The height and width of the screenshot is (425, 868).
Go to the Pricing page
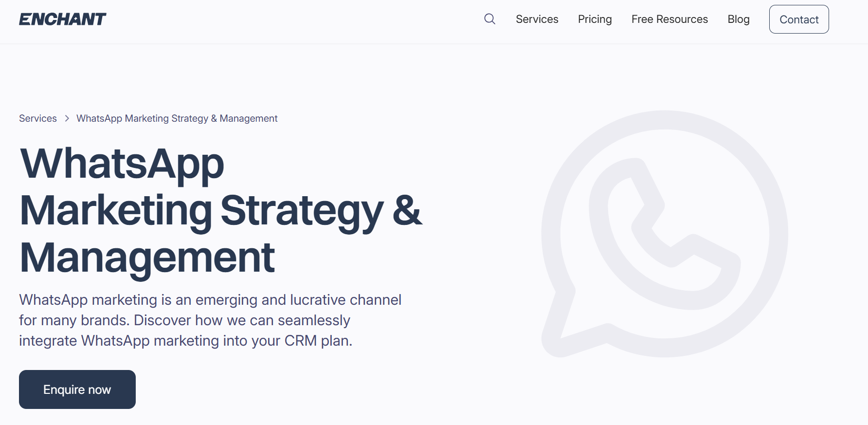595,19
